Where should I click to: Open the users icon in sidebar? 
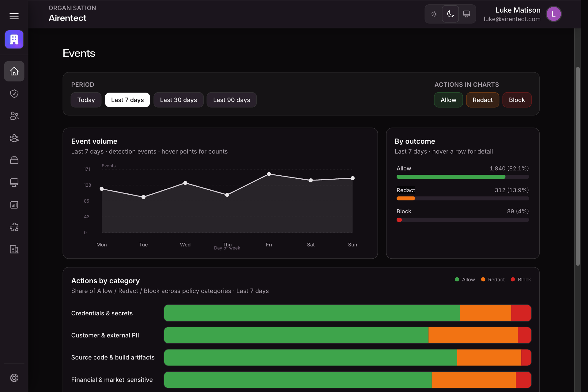click(x=14, y=116)
